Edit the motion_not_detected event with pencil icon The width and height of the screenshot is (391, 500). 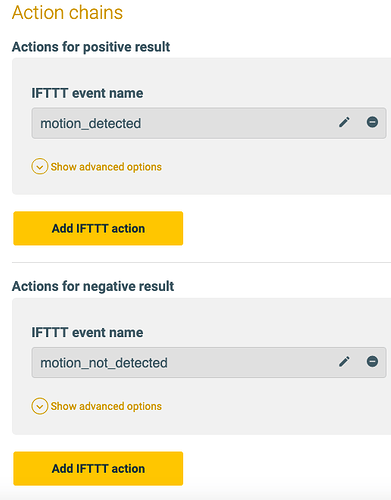click(344, 362)
